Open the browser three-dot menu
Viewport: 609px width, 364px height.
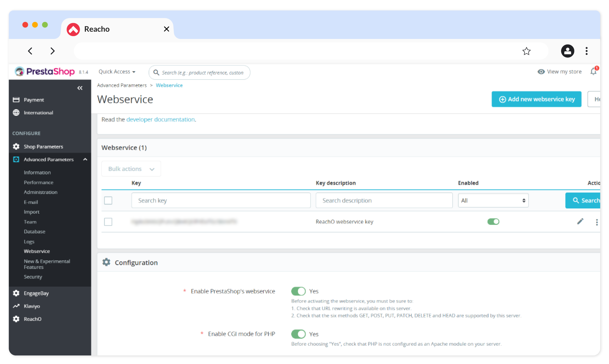coord(586,51)
